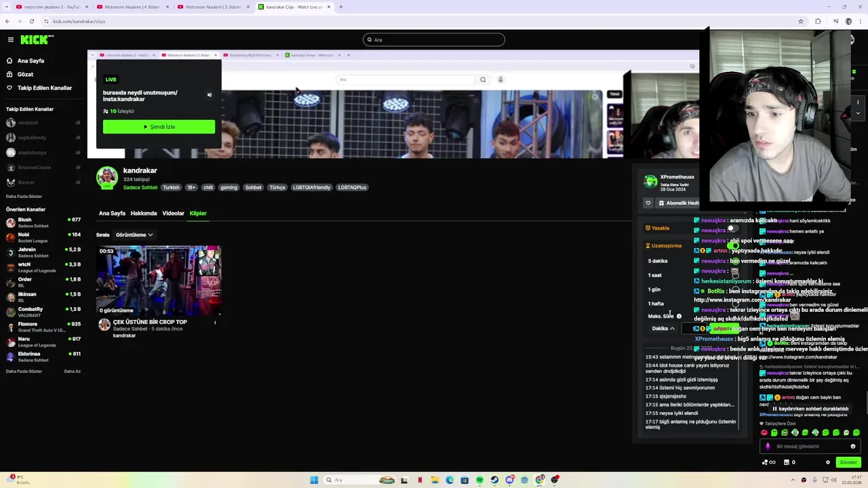Screen dimensions: 868x488
Task: Expand recommended channels Daha Fazla Göster
Action: (x=24, y=371)
